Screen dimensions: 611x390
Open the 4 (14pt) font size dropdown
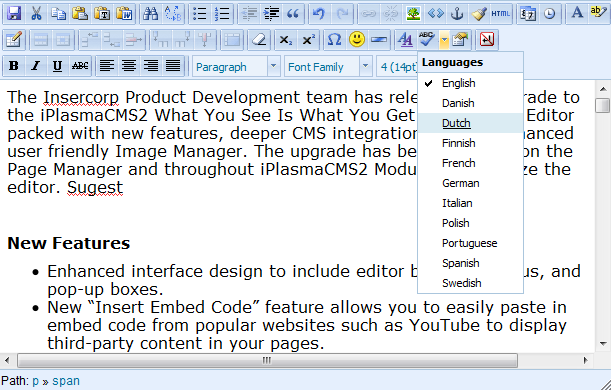[x=397, y=67]
